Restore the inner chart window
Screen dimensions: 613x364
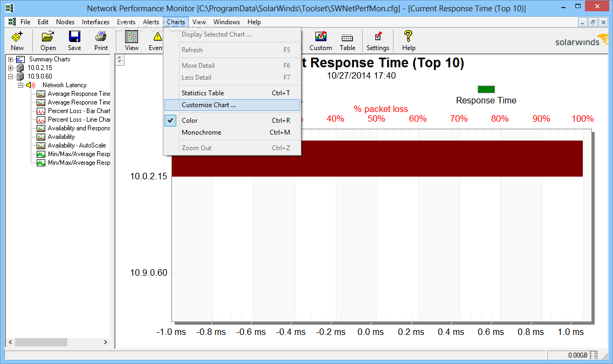click(x=593, y=22)
